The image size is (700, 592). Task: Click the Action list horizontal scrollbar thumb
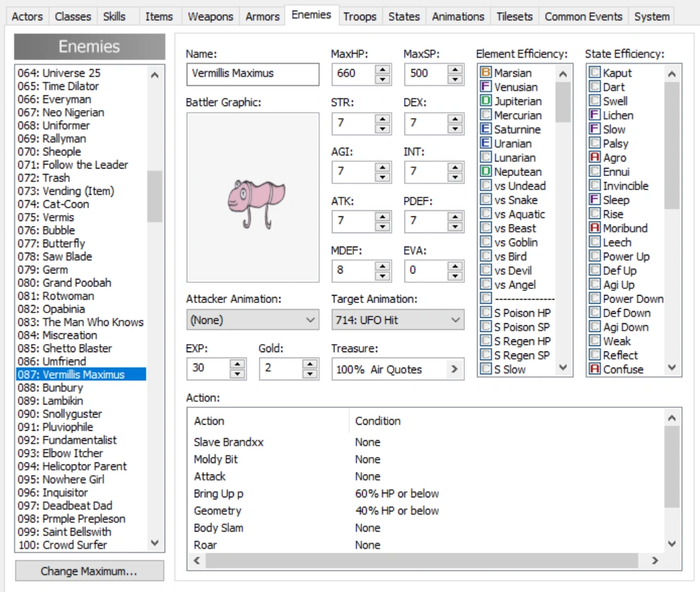tap(421, 560)
